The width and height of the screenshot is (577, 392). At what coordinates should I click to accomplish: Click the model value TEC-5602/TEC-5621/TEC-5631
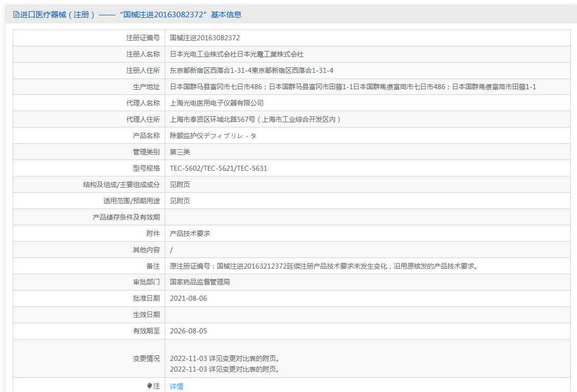click(218, 168)
